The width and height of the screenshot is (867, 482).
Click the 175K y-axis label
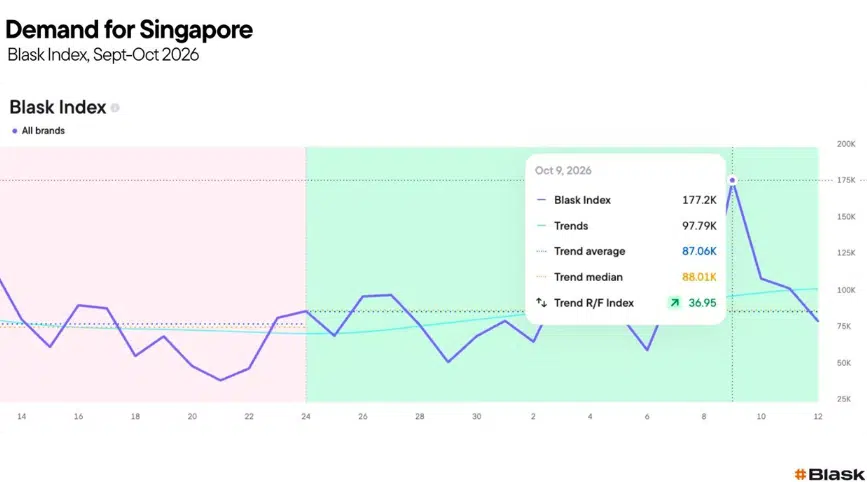coord(846,180)
